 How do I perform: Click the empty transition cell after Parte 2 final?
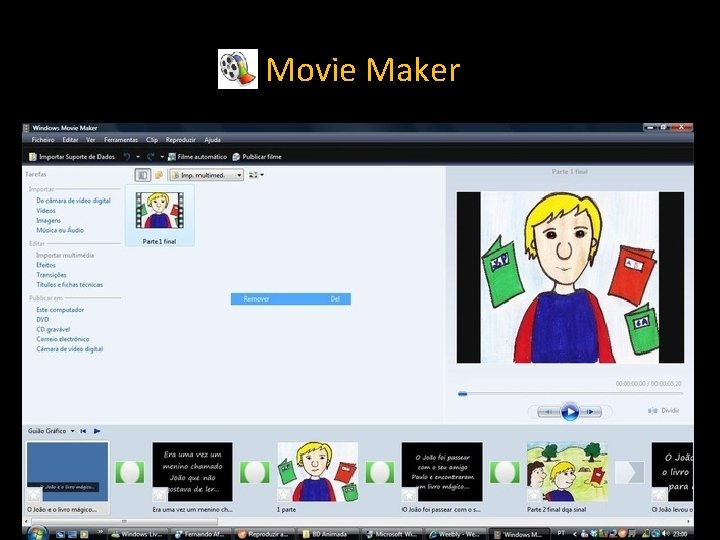click(630, 472)
